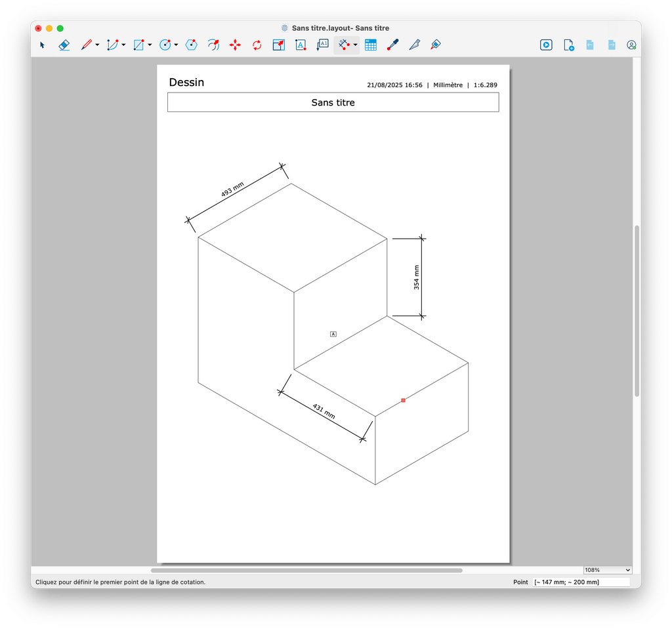
Task: Select the Arc tool
Action: click(x=112, y=45)
